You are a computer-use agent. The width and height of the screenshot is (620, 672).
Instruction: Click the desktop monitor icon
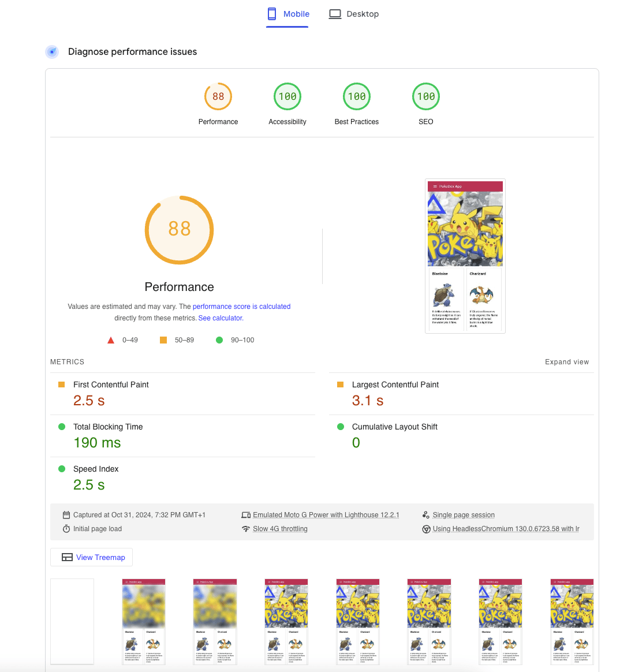(335, 14)
